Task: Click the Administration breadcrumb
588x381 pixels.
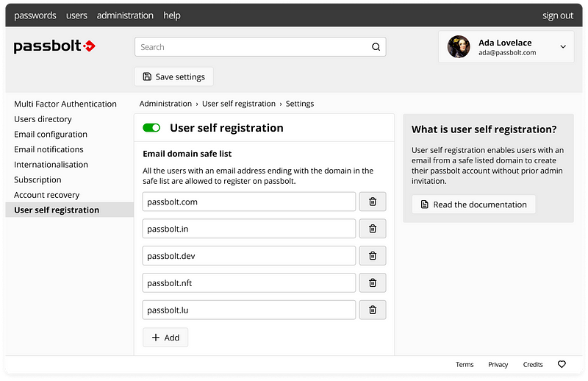Action: 165,104
